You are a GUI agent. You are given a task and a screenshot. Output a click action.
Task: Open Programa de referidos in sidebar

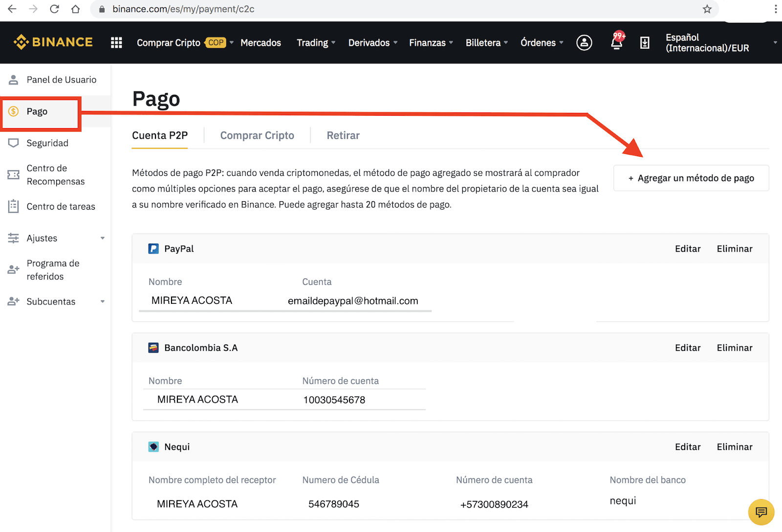pos(53,270)
